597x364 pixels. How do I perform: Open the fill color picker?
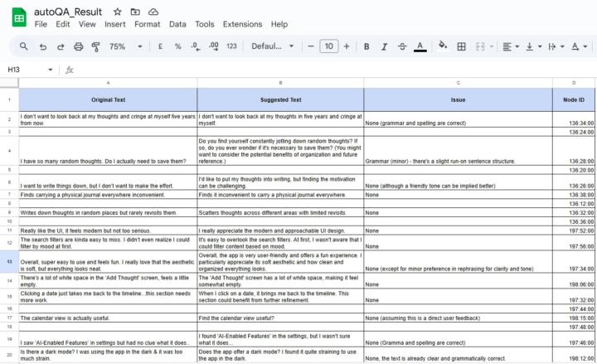(x=443, y=46)
